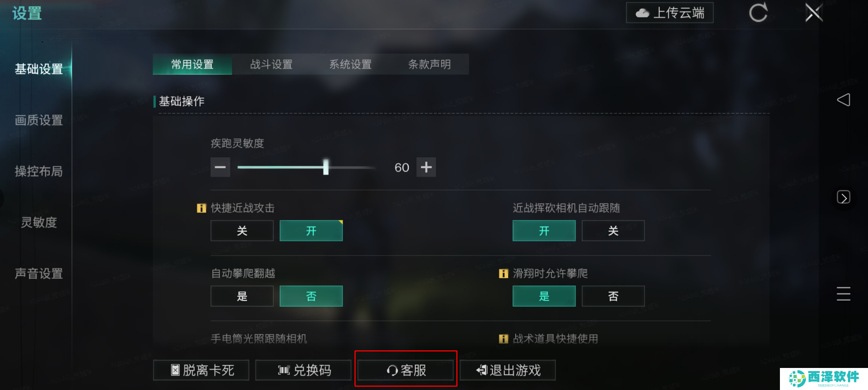
Task: Disable 近战挥砍相机自动跟随 with 关
Action: [613, 231]
